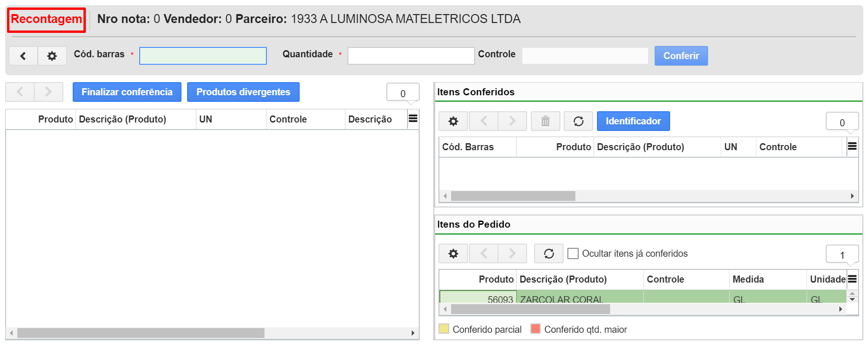Select the Controle input field in header
868x345 pixels.
585,56
